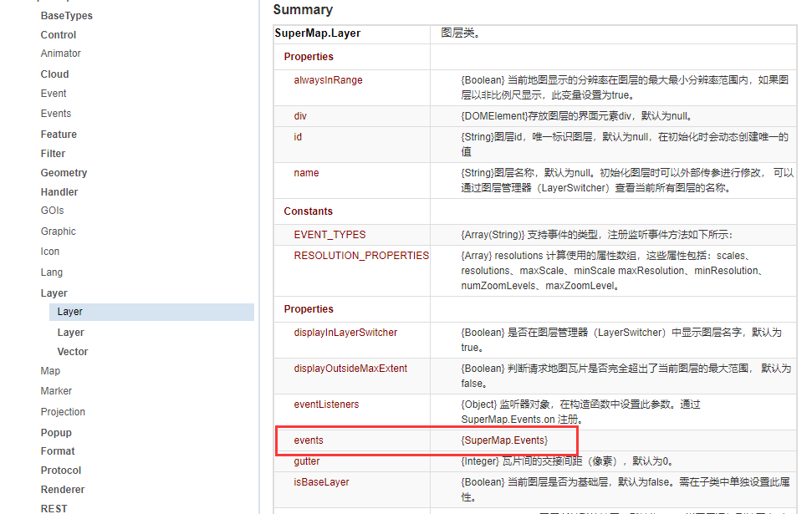The height and width of the screenshot is (514, 812).
Task: Open the Renderer sidebar category
Action: click(62, 489)
